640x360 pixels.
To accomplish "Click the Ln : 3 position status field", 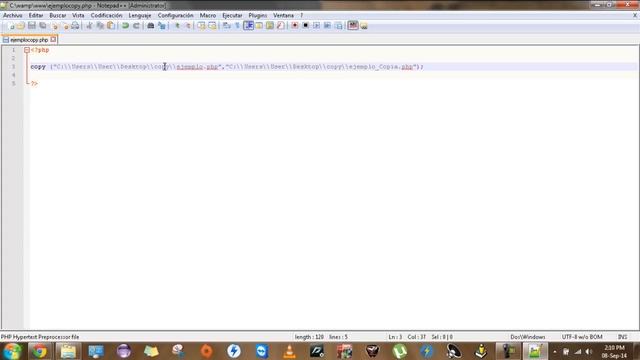I will coord(395,337).
